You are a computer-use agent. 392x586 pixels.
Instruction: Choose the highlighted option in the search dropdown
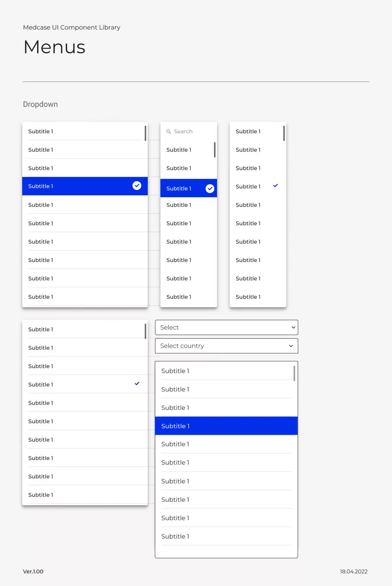(184, 188)
